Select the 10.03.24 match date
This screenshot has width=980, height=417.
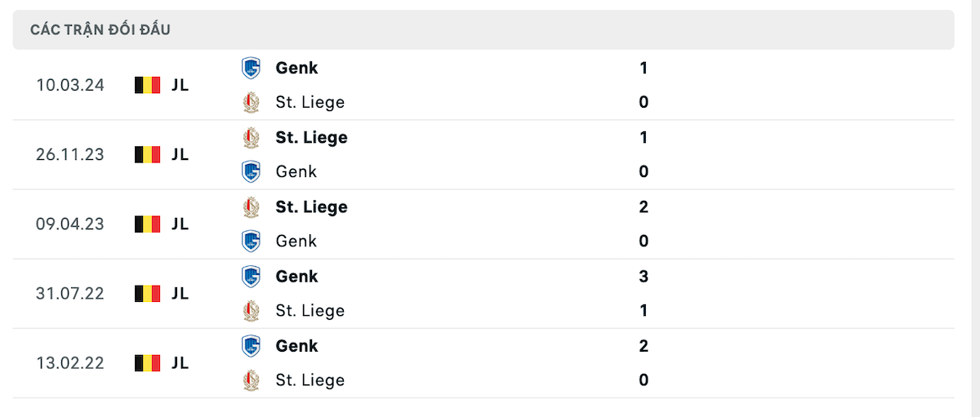(70, 85)
